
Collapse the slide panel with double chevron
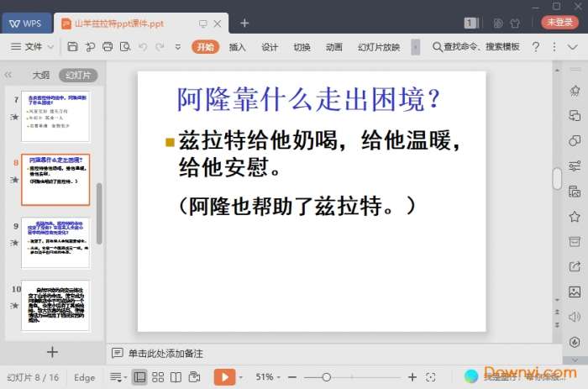click(x=8, y=75)
